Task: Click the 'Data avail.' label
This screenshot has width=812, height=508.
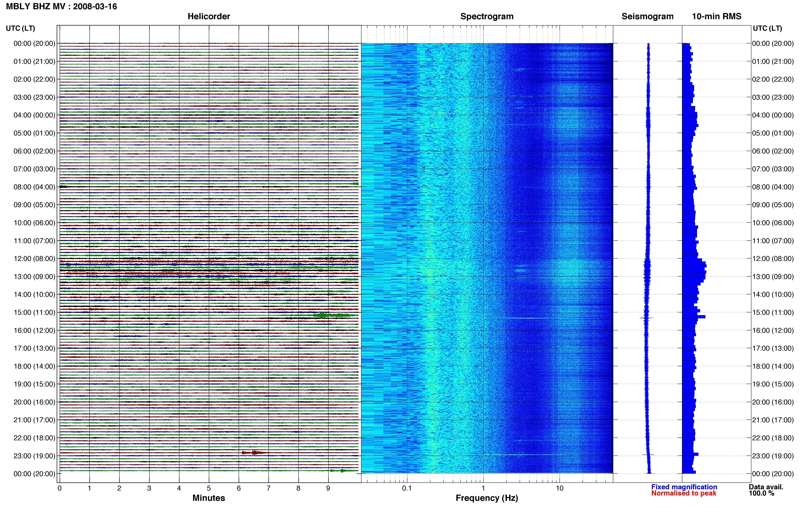Action: coord(766,487)
